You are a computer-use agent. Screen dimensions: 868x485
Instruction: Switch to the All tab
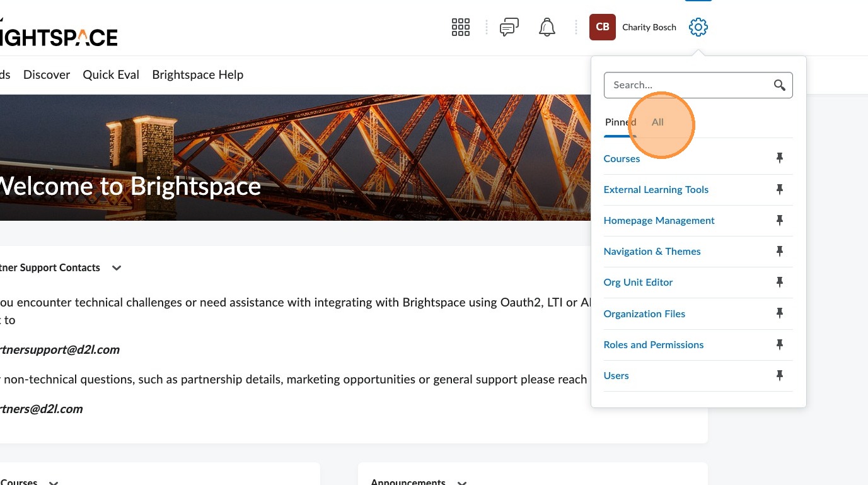coord(657,122)
